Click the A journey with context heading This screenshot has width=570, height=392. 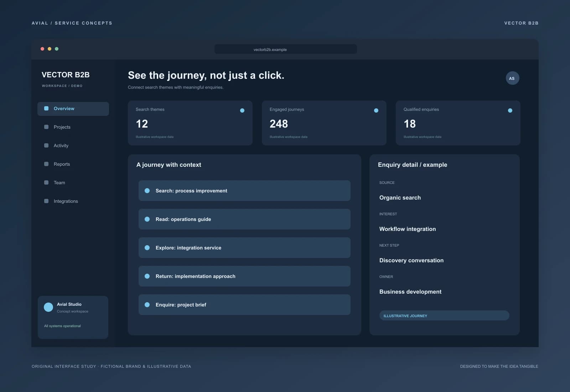169,165
